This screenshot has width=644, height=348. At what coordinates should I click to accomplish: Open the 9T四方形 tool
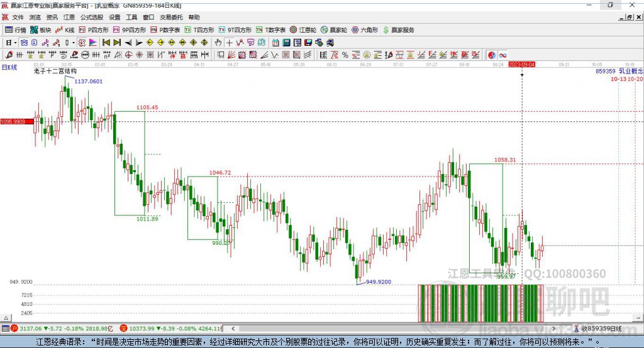tap(235, 30)
